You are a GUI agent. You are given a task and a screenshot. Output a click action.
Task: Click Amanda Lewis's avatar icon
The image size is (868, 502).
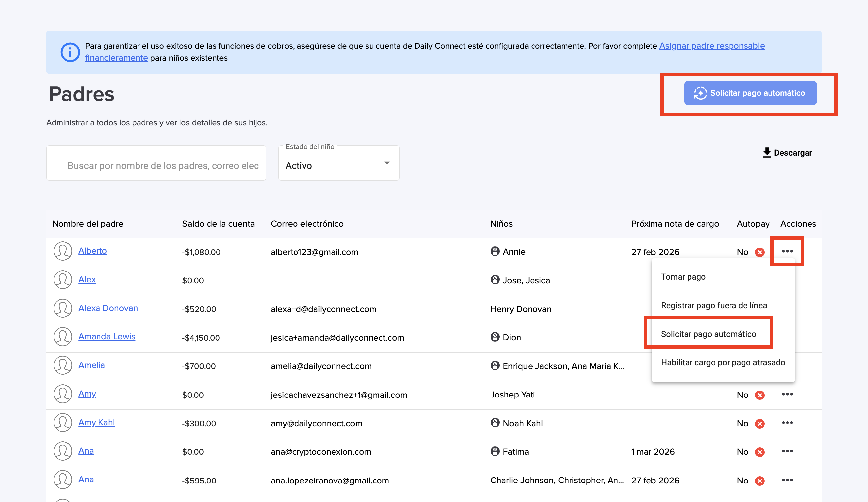pyautogui.click(x=63, y=337)
